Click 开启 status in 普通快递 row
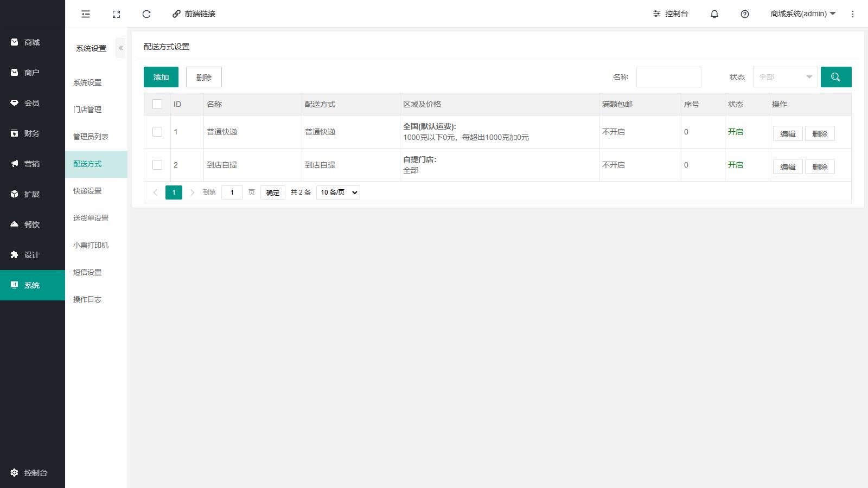 [x=736, y=132]
